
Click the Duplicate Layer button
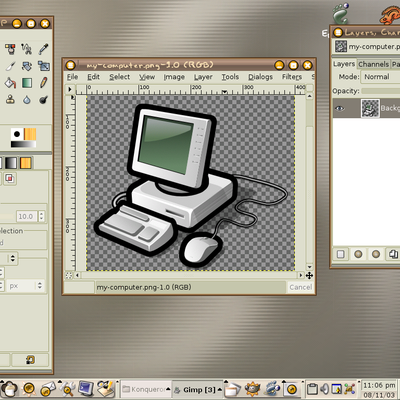tap(393, 254)
